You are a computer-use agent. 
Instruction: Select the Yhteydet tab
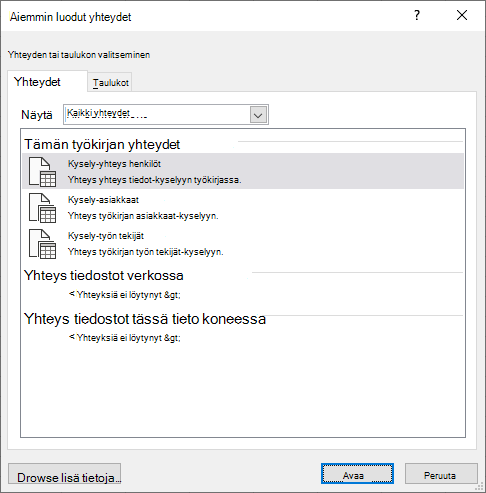pos(37,82)
